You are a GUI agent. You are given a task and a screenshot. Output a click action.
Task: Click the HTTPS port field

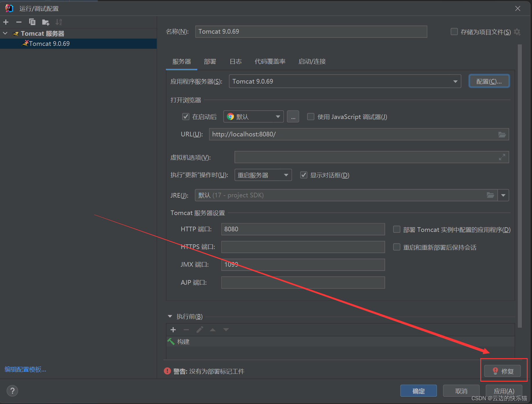coord(303,247)
